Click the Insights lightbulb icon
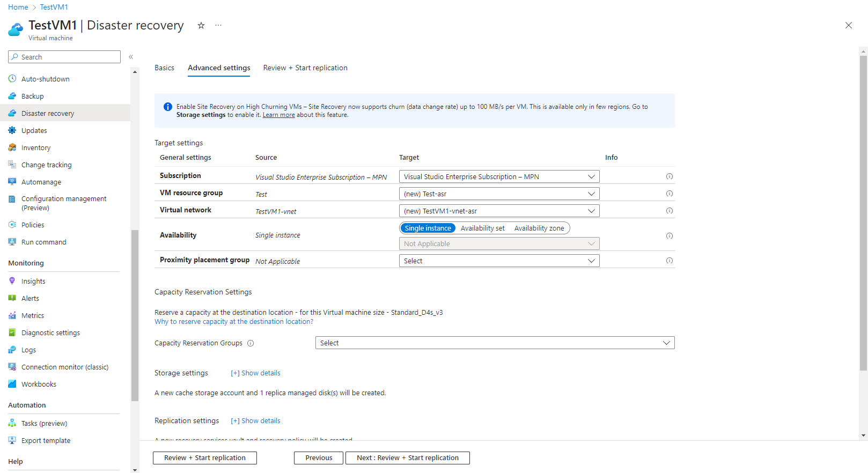868x473 pixels. point(12,281)
